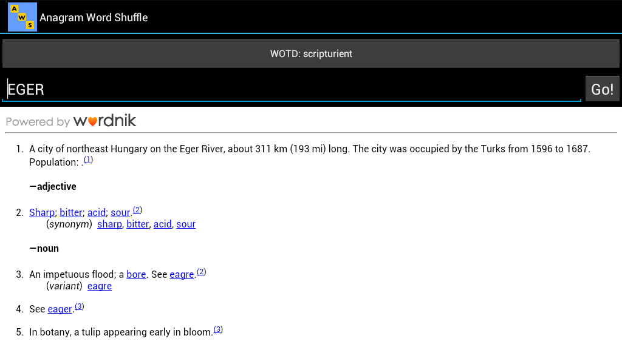Image resolution: width=622 pixels, height=364 pixels.
Task: Click the Anagram Word Shuffle app icon
Action: (x=22, y=16)
